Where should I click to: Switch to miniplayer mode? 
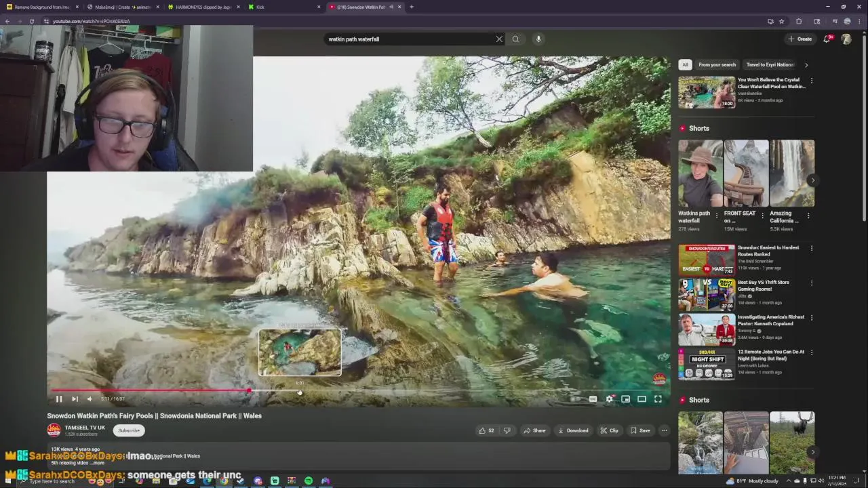[x=625, y=399]
